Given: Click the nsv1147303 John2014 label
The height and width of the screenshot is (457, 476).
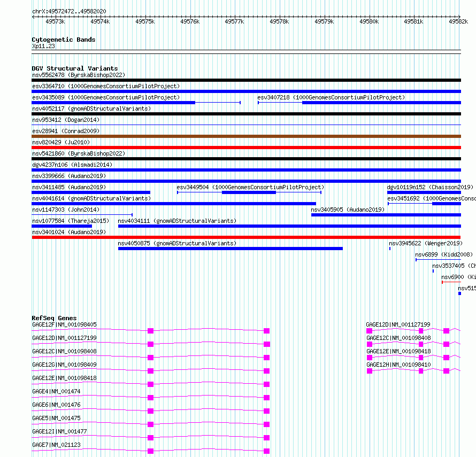Looking at the screenshot, I should point(66,210).
